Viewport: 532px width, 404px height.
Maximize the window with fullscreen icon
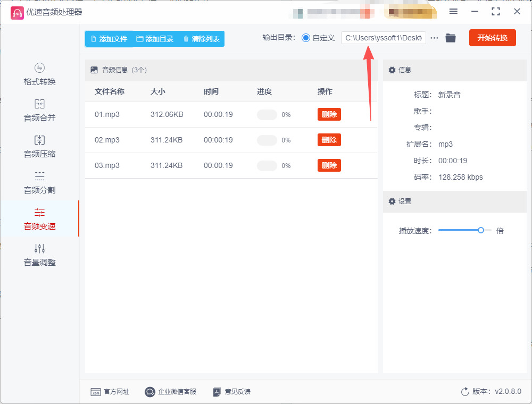pyautogui.click(x=496, y=12)
